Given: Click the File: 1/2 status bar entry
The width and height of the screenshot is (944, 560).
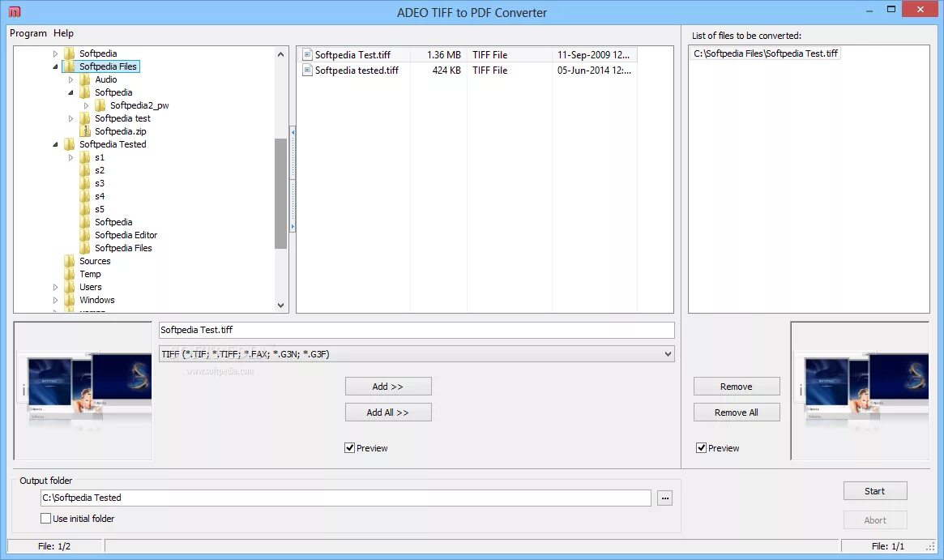Looking at the screenshot, I should click(x=54, y=546).
